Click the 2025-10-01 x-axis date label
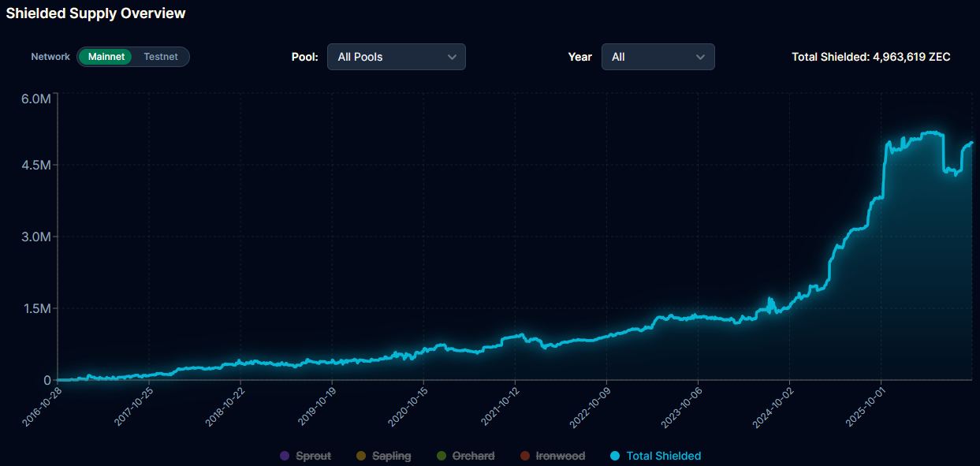 point(866,406)
